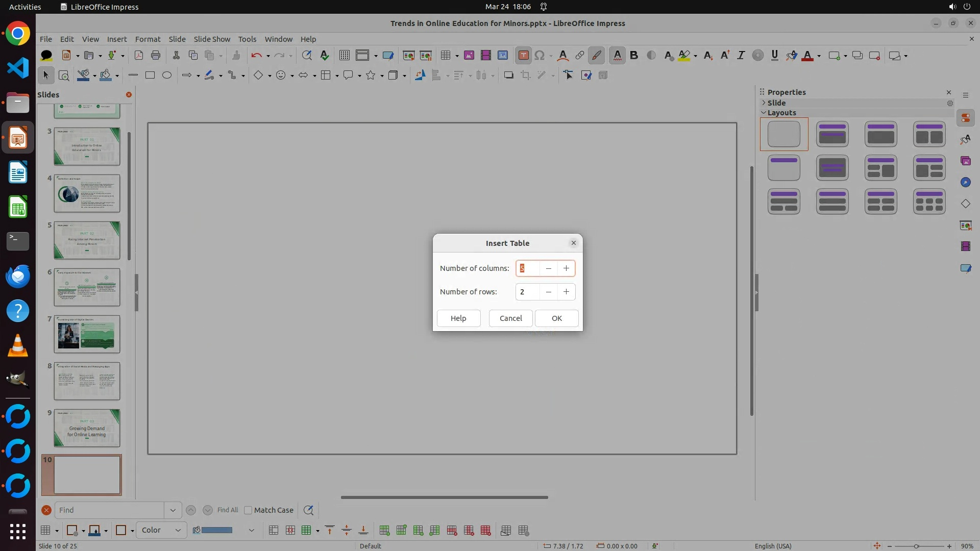Click the Insert Special Character omega icon
Image resolution: width=980 pixels, height=551 pixels.
pos(540,56)
